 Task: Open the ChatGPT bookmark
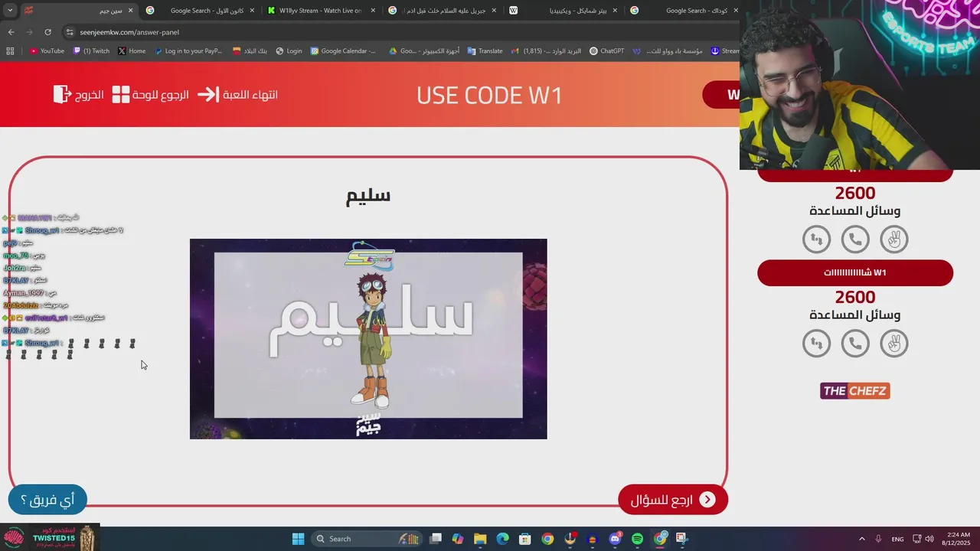point(607,51)
